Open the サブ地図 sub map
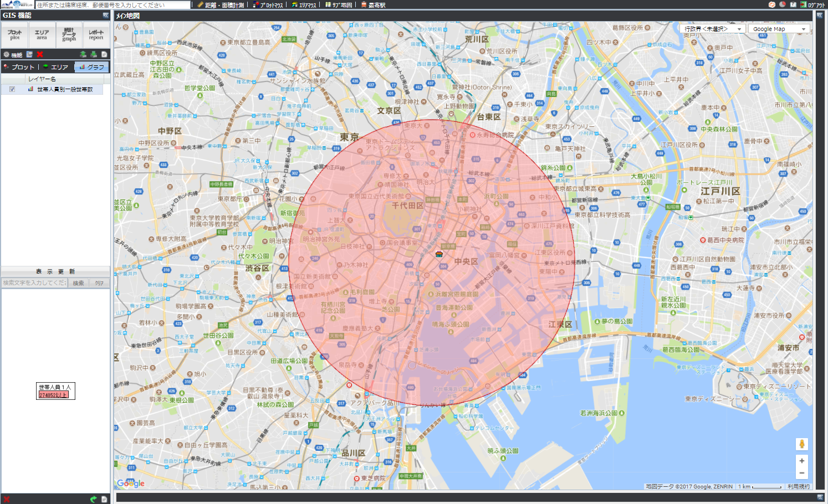Image resolution: width=828 pixels, height=504 pixels. tap(339, 5)
